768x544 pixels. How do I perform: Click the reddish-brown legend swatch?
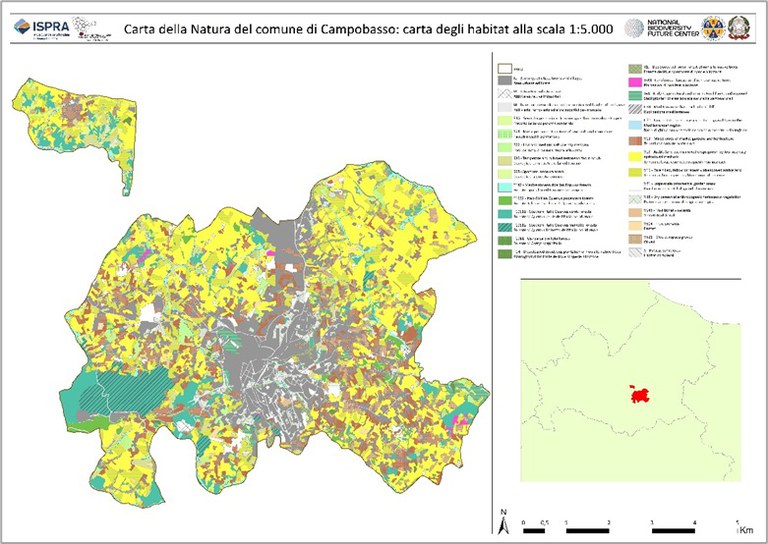[633, 141]
